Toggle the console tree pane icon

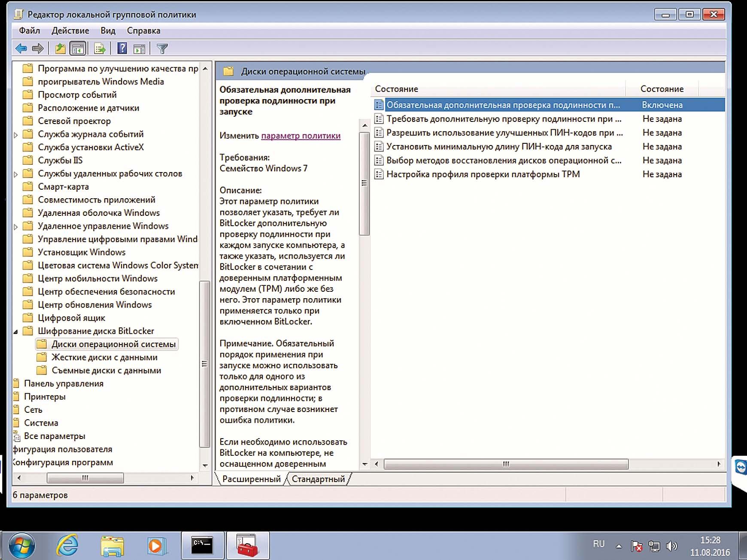pyautogui.click(x=78, y=49)
